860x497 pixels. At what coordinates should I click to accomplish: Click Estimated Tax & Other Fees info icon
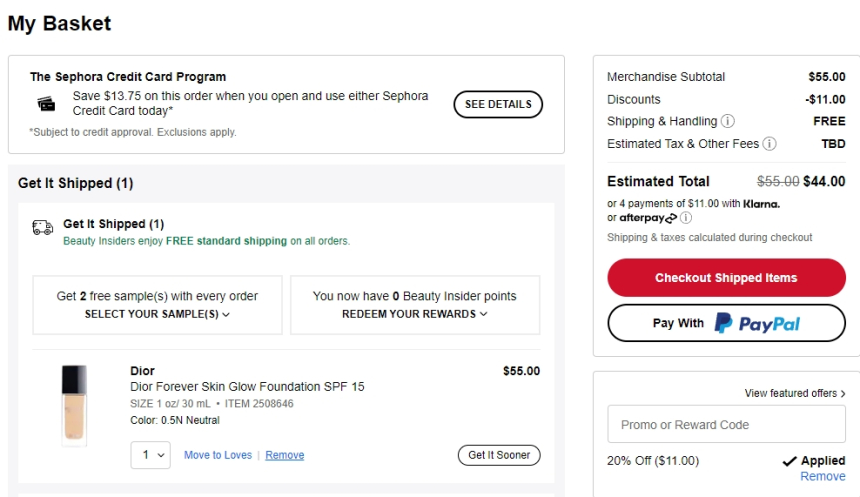point(769,144)
